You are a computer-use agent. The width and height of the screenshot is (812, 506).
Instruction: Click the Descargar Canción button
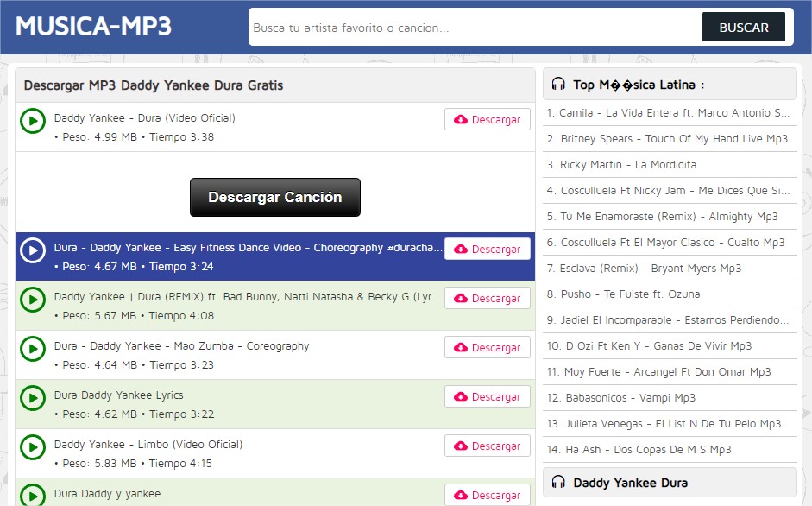274,197
